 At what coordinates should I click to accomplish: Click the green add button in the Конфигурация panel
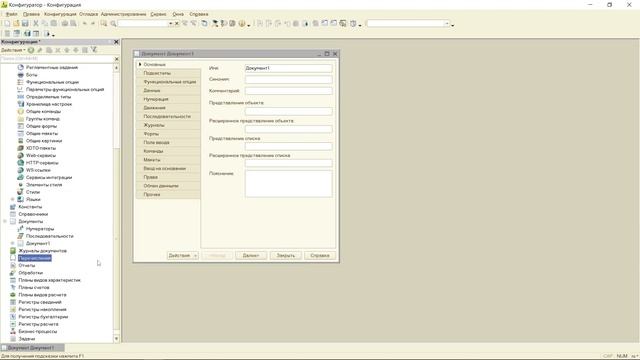tap(31, 50)
